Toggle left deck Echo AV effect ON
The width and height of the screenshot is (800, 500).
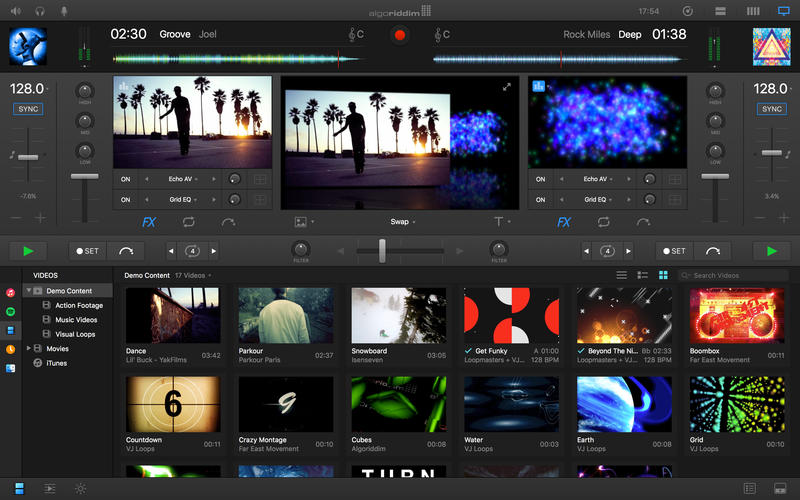click(126, 179)
